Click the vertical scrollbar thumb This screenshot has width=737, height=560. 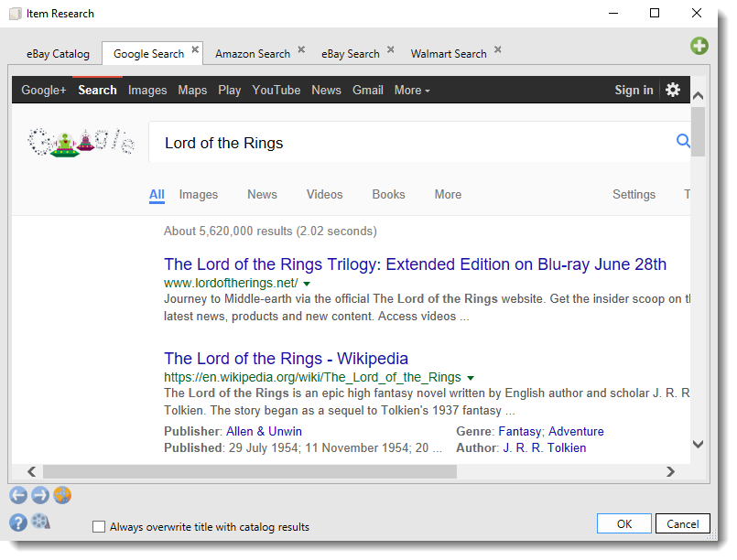pyautogui.click(x=699, y=132)
